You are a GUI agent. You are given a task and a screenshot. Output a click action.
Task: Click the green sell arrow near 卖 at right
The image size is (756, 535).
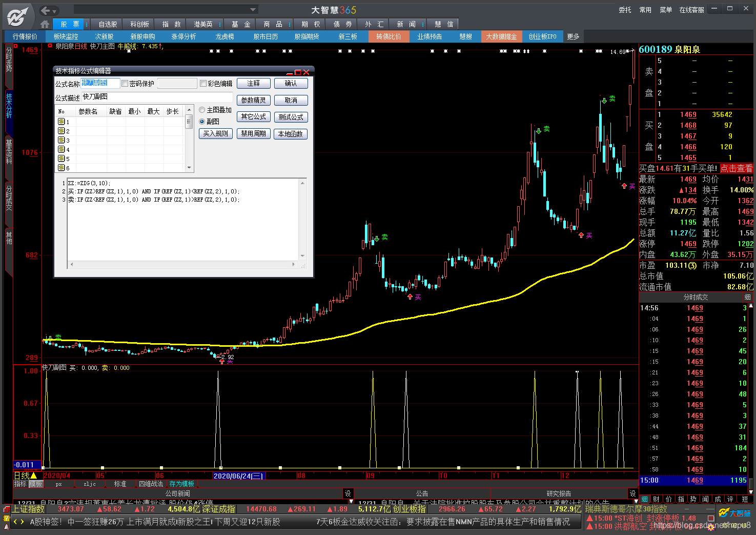[x=604, y=100]
